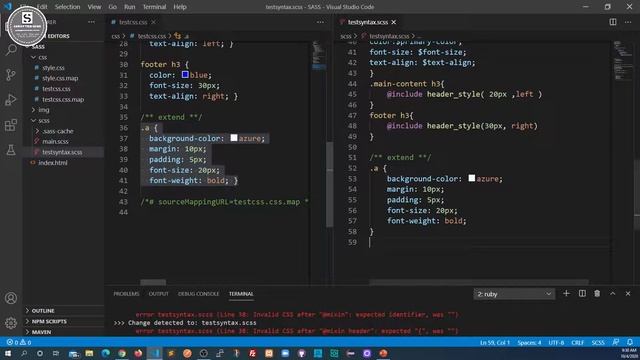The height and width of the screenshot is (360, 640).
Task: Open the Terminal menu
Action: coord(154,7)
